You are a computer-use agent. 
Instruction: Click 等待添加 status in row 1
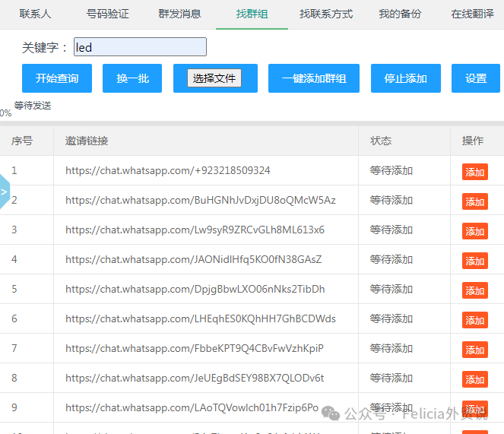point(391,170)
